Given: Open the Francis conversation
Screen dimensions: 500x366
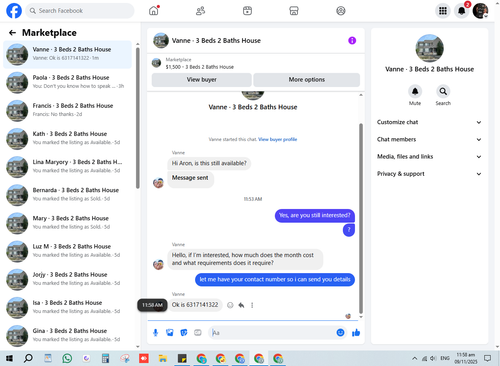Looking at the screenshot, I should tap(67, 110).
